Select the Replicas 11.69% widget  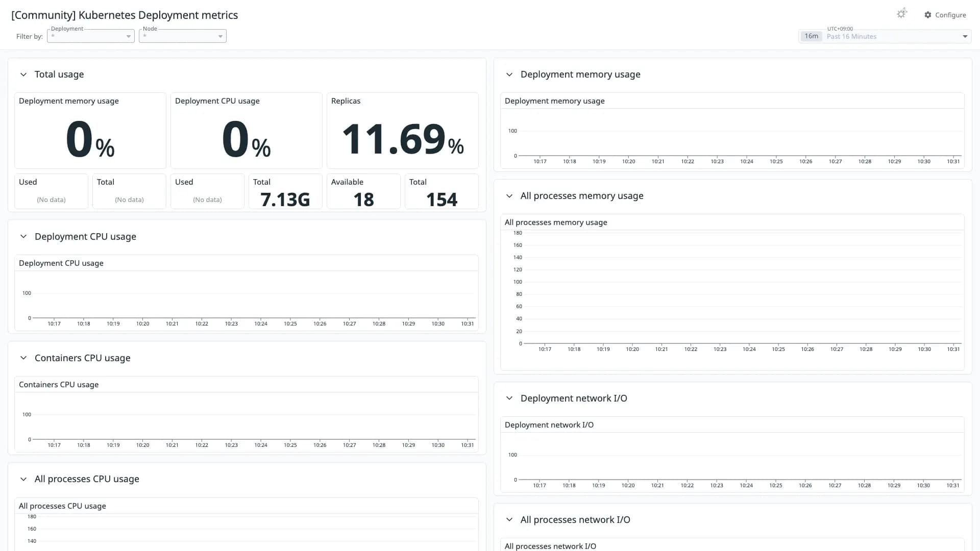[403, 131]
